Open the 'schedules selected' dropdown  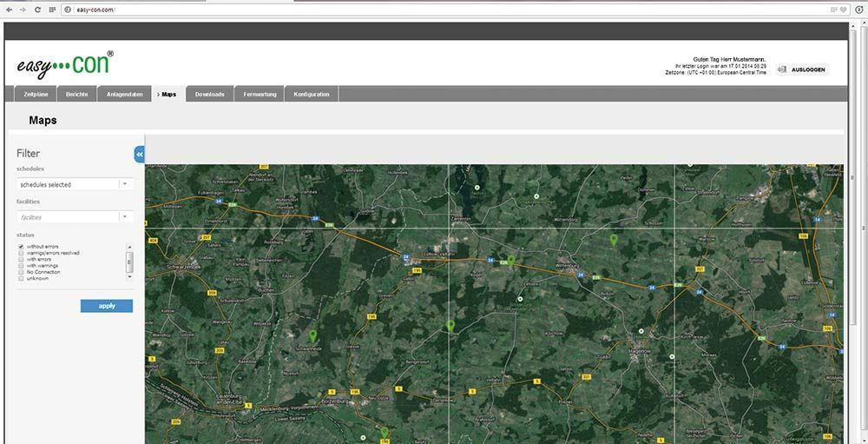[124, 184]
